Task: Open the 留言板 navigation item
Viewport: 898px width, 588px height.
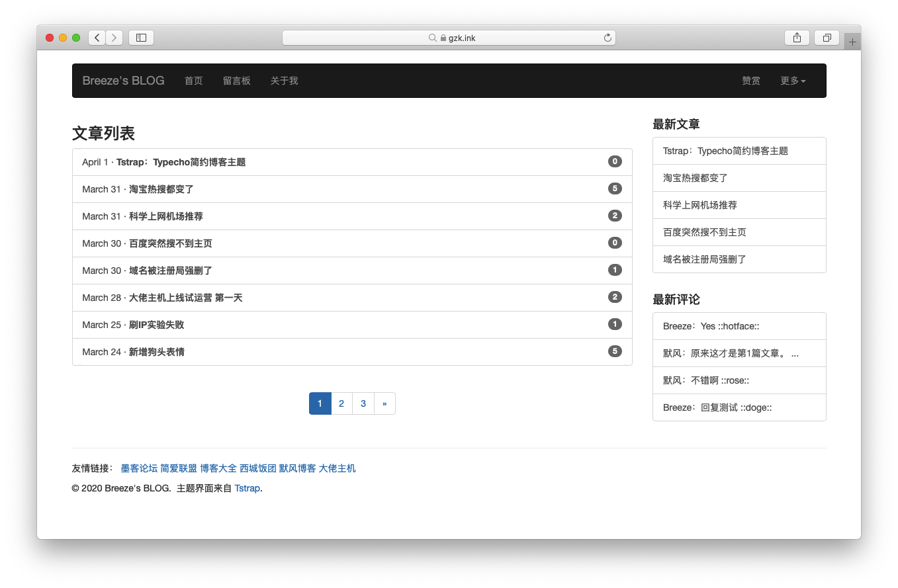Action: coord(237,81)
